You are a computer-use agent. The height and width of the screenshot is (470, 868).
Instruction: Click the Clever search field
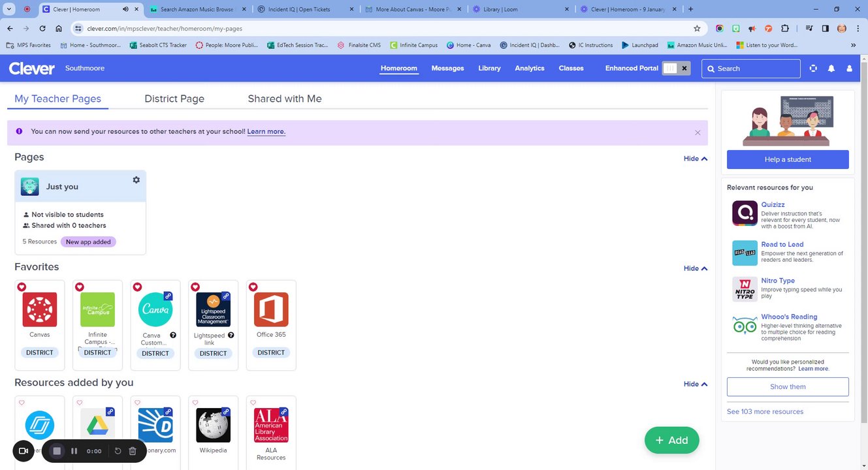[x=751, y=69]
